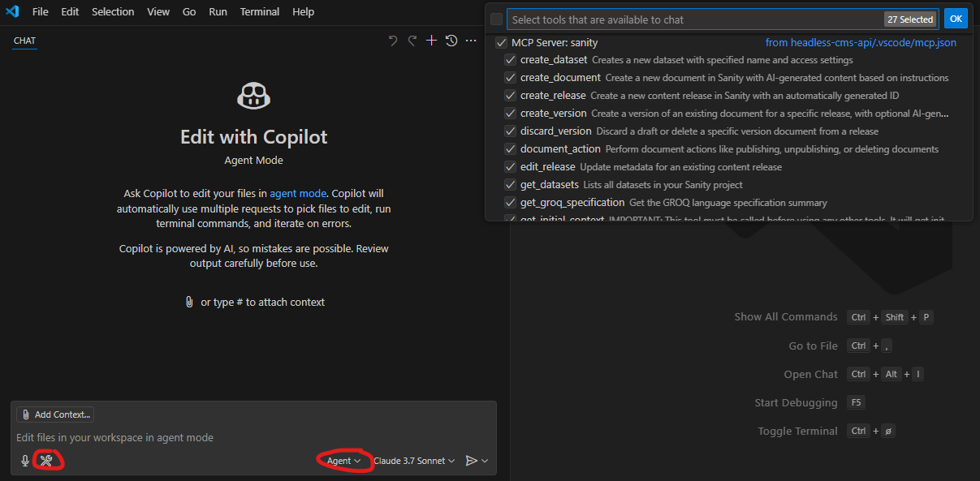The image size is (980, 481).
Task: Redo the last chat edit
Action: point(412,40)
